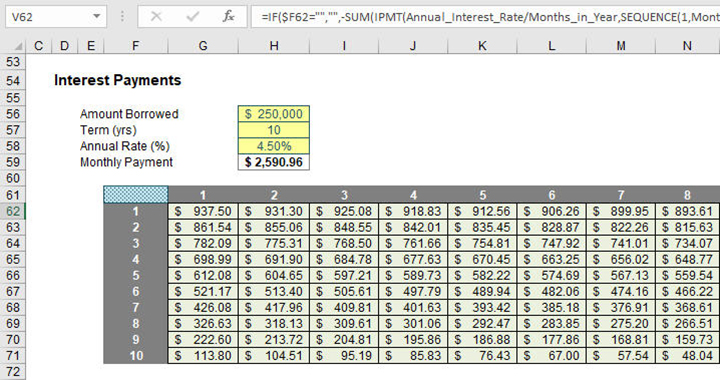This screenshot has height=380, width=720.
Task: Click table row label 6
Action: (136, 291)
